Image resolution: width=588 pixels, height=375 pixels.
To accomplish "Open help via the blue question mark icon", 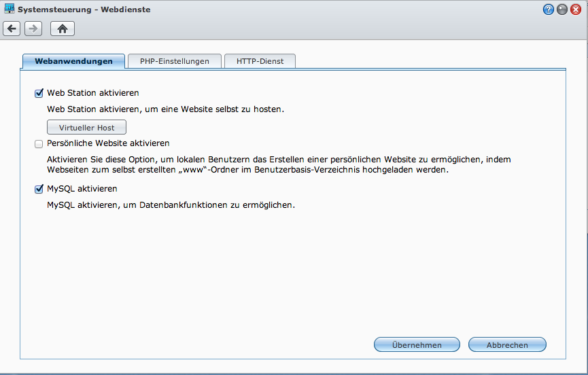I will (549, 10).
